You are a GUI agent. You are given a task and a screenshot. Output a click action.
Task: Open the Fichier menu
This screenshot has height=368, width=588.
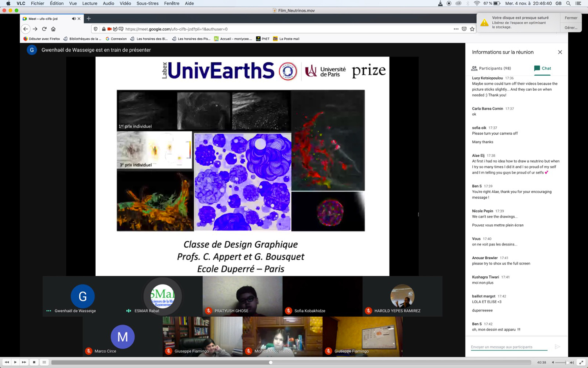click(38, 3)
